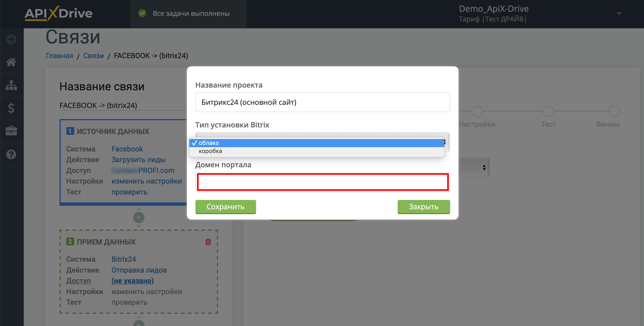The width and height of the screenshot is (644, 326).
Task: Open the Facebook system link
Action: [x=127, y=149]
